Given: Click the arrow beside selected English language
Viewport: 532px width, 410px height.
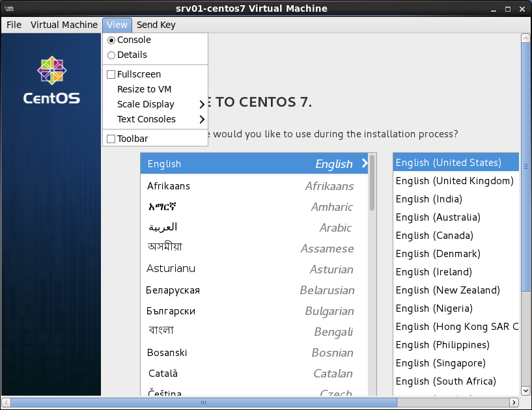Looking at the screenshot, I should (x=365, y=163).
